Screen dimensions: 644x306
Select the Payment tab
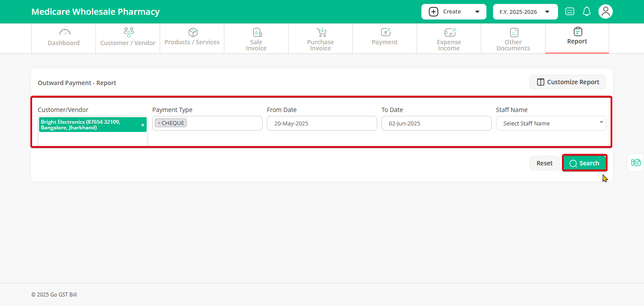click(x=384, y=39)
